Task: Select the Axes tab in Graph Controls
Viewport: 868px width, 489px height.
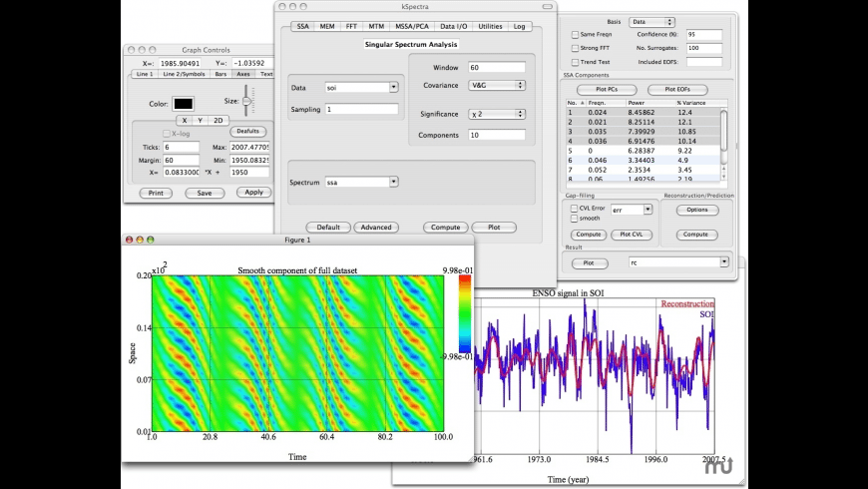Action: [x=242, y=74]
